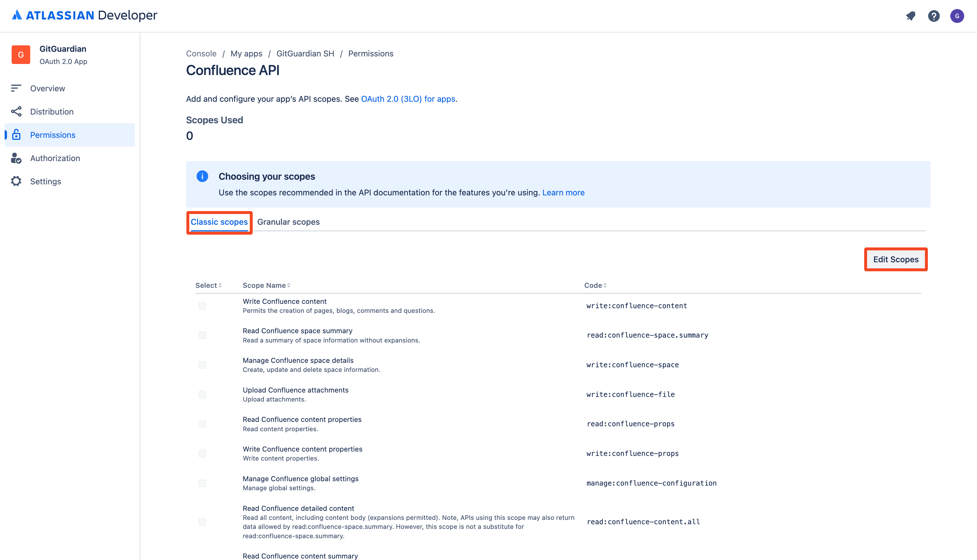Go to GitGuardian SH breadcrumb

(305, 53)
